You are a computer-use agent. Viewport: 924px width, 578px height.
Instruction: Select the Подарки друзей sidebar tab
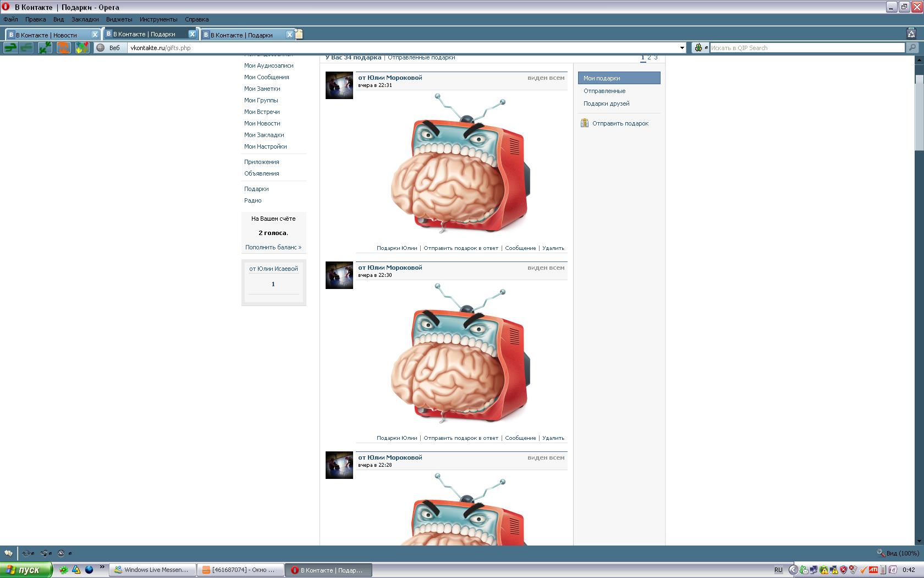click(x=607, y=103)
